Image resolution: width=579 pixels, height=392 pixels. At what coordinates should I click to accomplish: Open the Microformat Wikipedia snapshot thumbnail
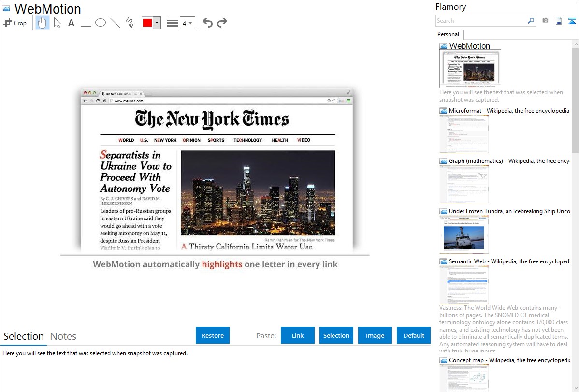464,134
